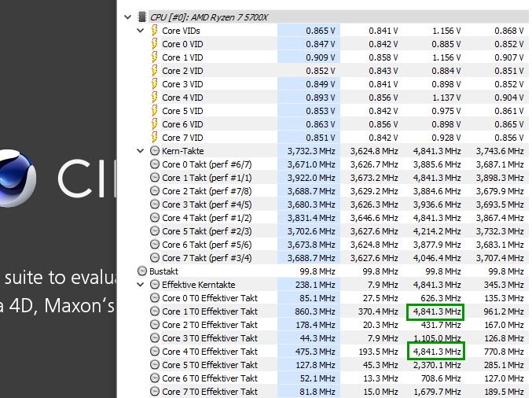This screenshot has width=532, height=398.
Task: Click the clock icon of Core 0 T0 Effektiver Takt
Action: [155, 298]
